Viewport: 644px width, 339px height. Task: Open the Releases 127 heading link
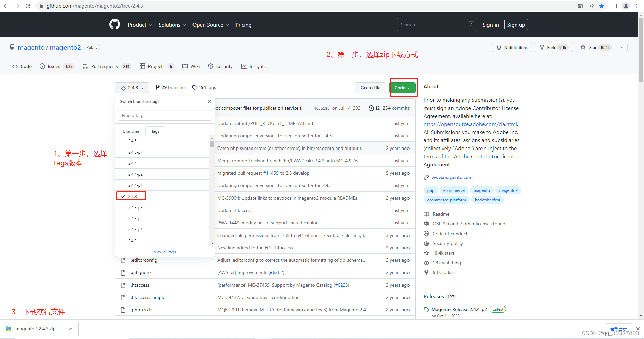coord(439,297)
